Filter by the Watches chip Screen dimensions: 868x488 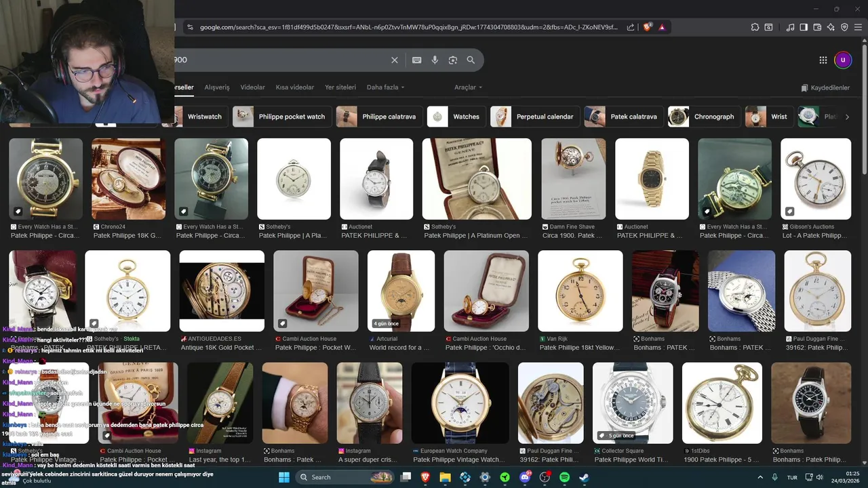point(457,117)
